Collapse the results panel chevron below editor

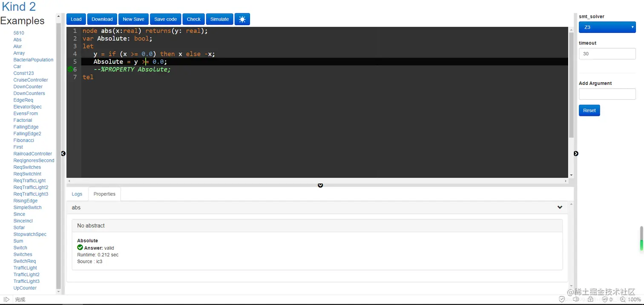pyautogui.click(x=320, y=185)
